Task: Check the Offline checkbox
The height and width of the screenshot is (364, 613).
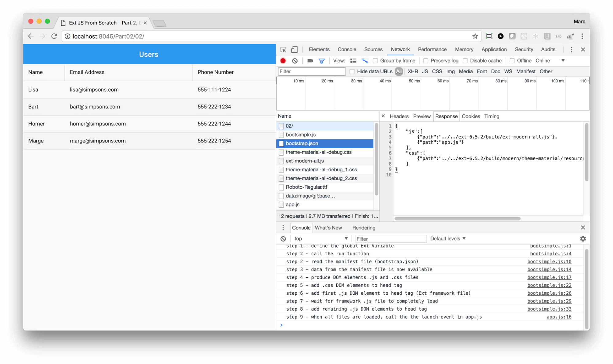Action: [x=512, y=61]
